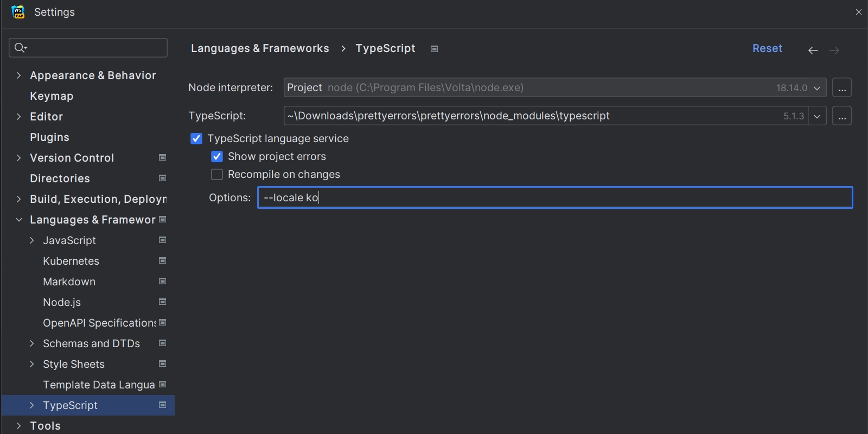Expand the TypeScript subsection chevron
This screenshot has width=868, height=434.
(x=32, y=405)
